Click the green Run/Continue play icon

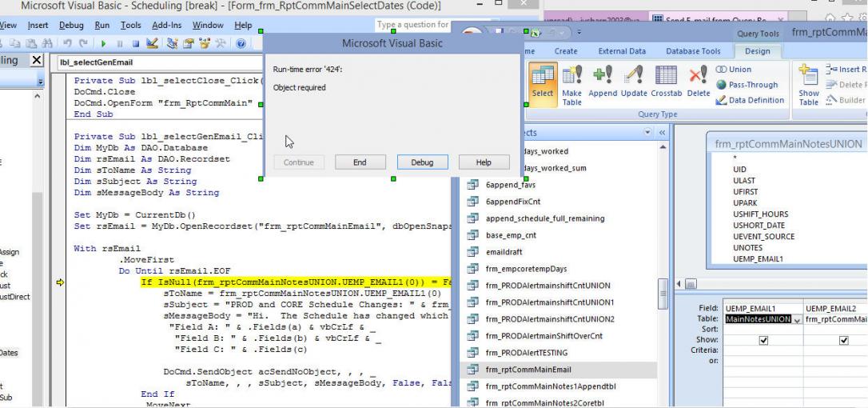click(104, 43)
